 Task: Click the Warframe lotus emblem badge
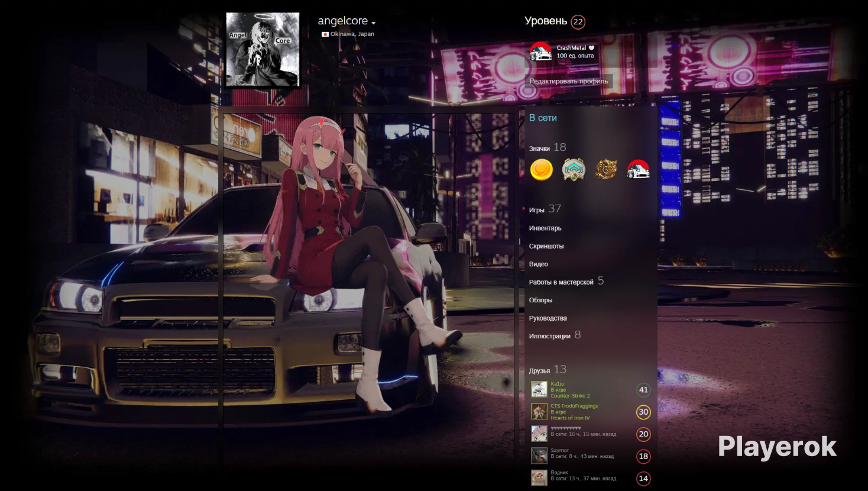pos(573,170)
